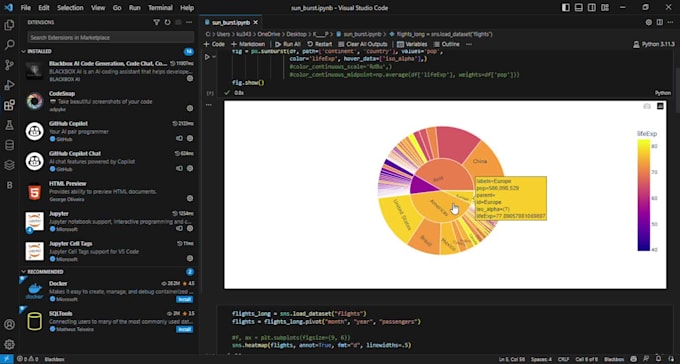Open manage gear for Jupyter Cell Tags
Image resolution: width=680 pixels, height=364 pixels.
190,258
